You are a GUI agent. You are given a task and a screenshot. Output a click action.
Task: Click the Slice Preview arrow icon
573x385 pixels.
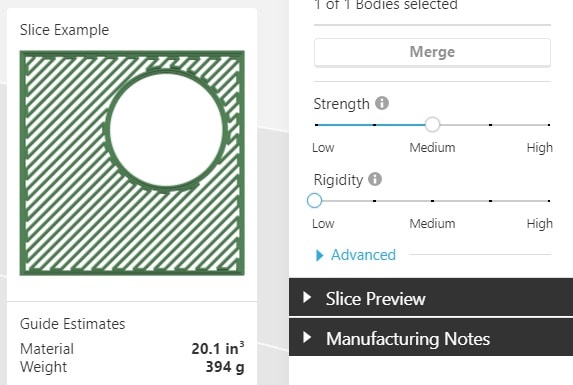point(307,297)
